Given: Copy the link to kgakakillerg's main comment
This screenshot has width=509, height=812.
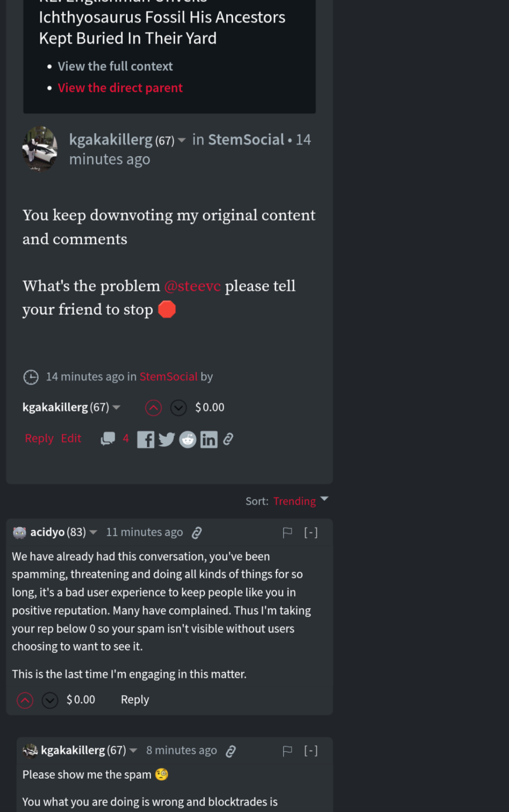Looking at the screenshot, I should tap(228, 439).
